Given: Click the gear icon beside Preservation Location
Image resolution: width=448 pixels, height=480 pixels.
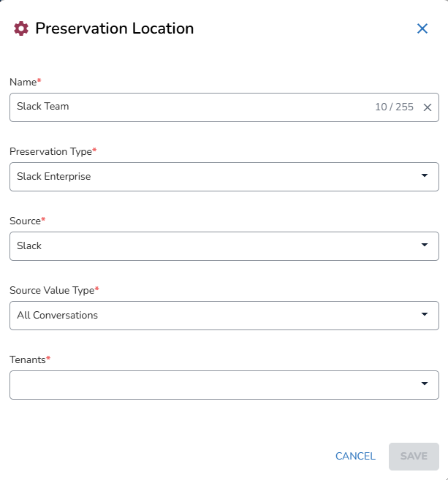Looking at the screenshot, I should tap(21, 28).
